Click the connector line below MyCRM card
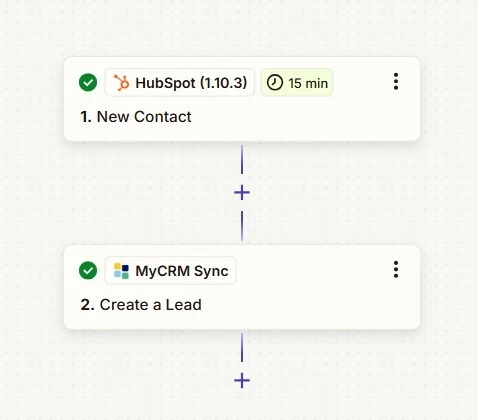 [242, 347]
